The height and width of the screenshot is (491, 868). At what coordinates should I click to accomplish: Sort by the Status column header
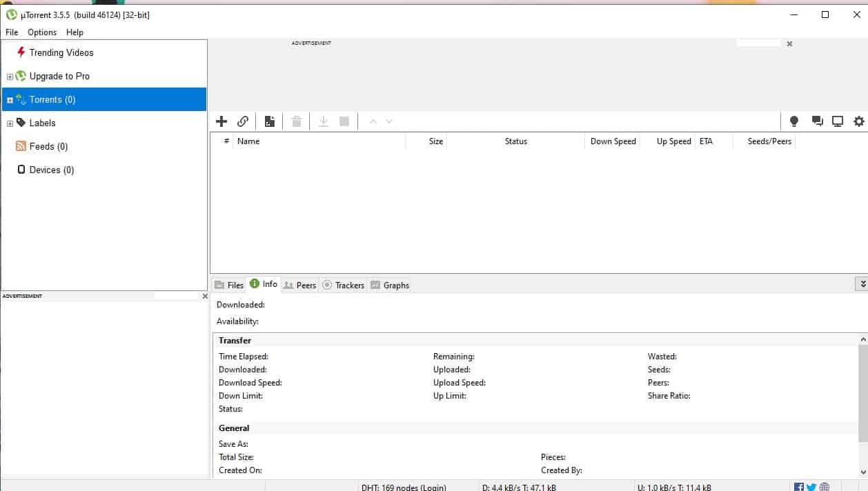tap(516, 141)
